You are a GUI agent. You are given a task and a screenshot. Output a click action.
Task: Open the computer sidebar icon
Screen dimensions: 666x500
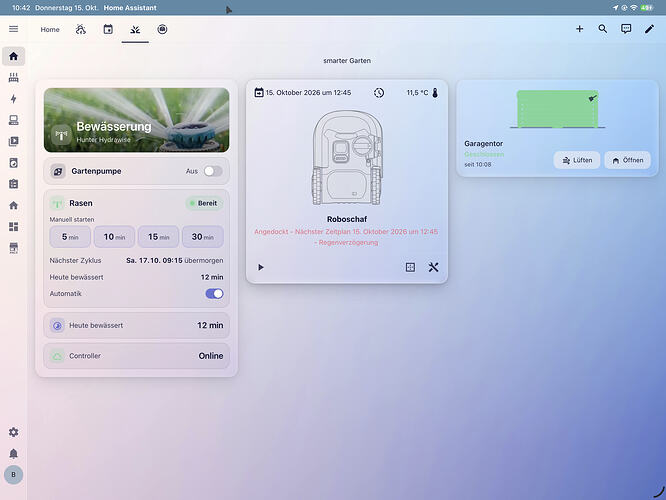14,120
